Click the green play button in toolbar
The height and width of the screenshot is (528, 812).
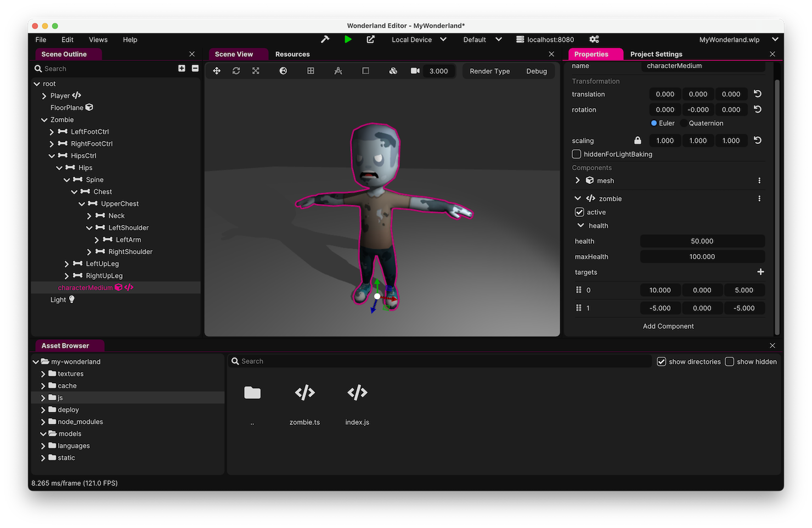pos(348,40)
